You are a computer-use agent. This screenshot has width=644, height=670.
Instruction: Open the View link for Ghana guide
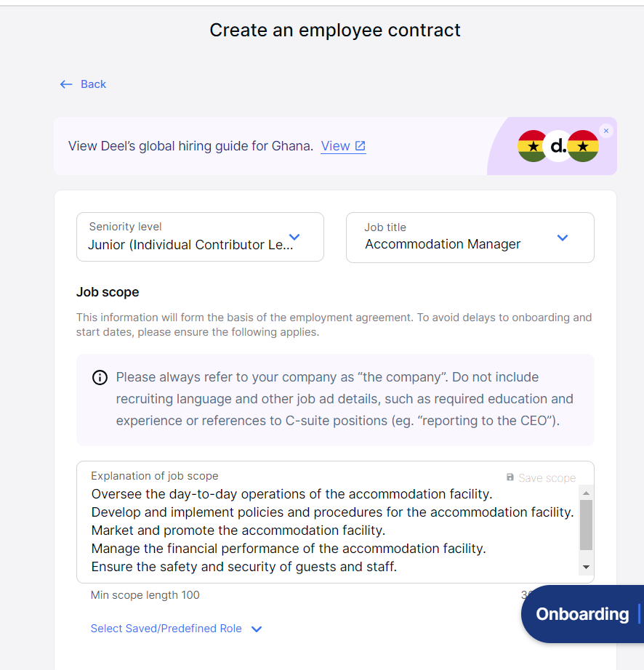point(335,146)
